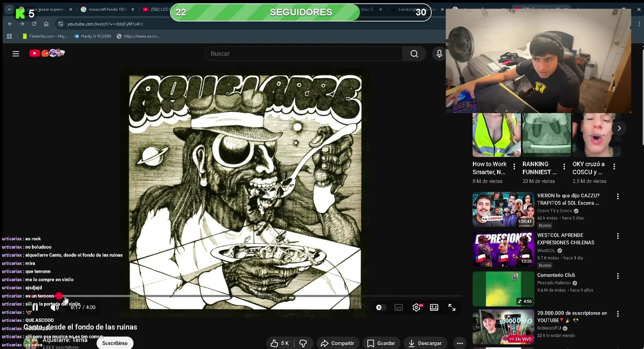Toggle subtitles in the video player
The image size is (644, 349).
pos(398,307)
